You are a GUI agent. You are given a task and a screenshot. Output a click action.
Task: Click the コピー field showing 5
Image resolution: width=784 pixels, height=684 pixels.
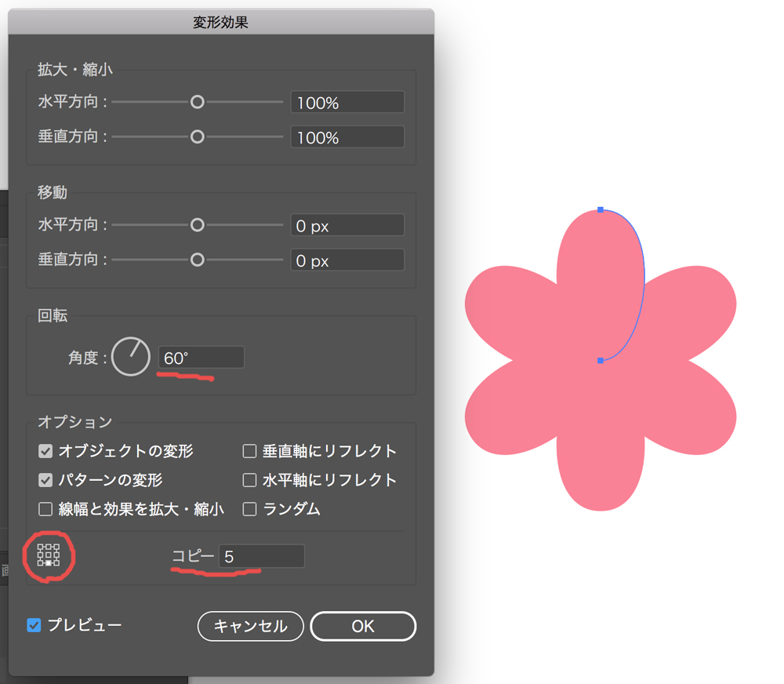click(261, 556)
